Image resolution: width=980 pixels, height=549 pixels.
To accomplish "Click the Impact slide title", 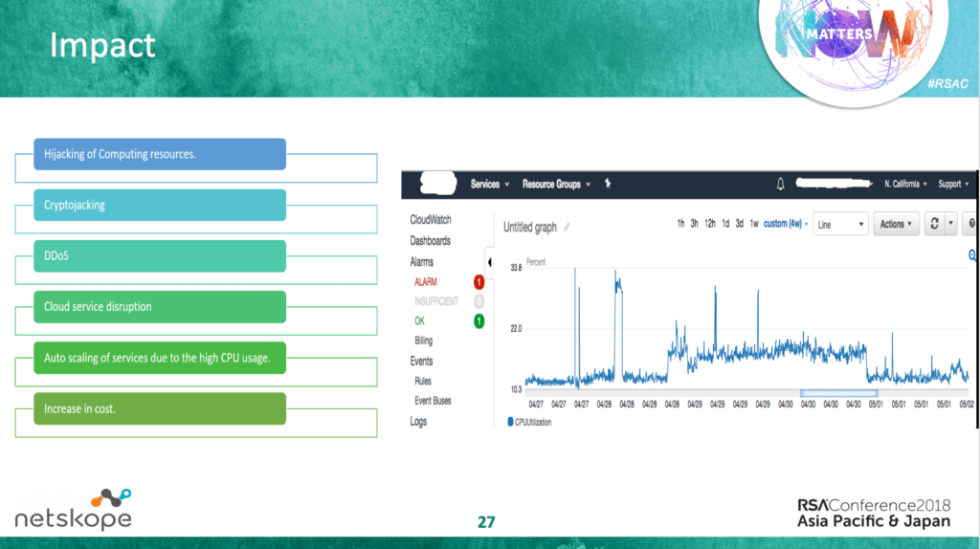I will 102,45.
